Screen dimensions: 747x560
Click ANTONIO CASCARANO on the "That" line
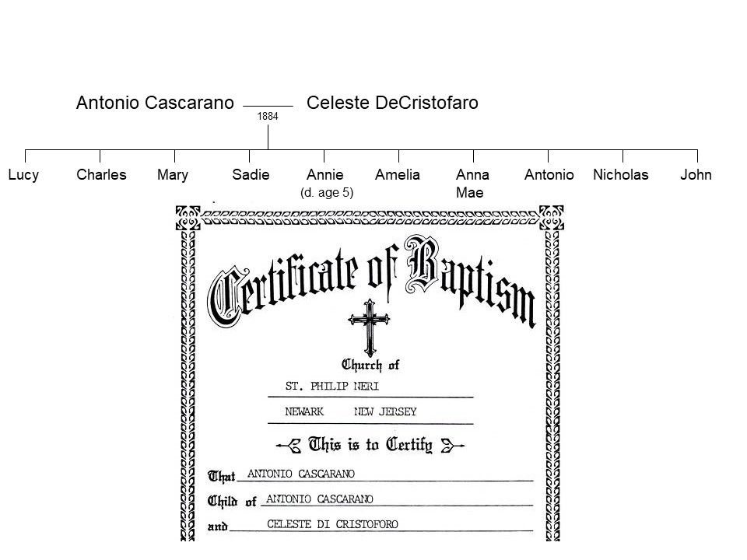[x=300, y=474]
